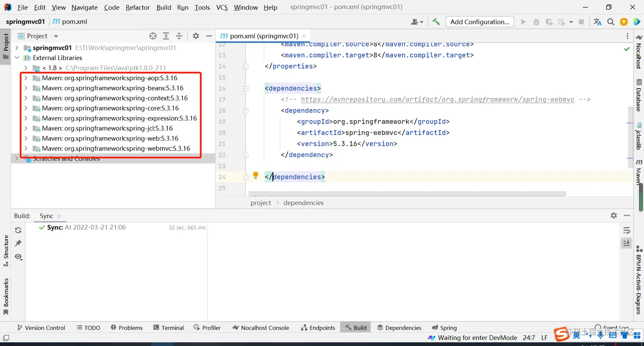644x346 pixels.
Task: Expand the spring-webmvc:5.3.16 library node
Action: click(26, 148)
